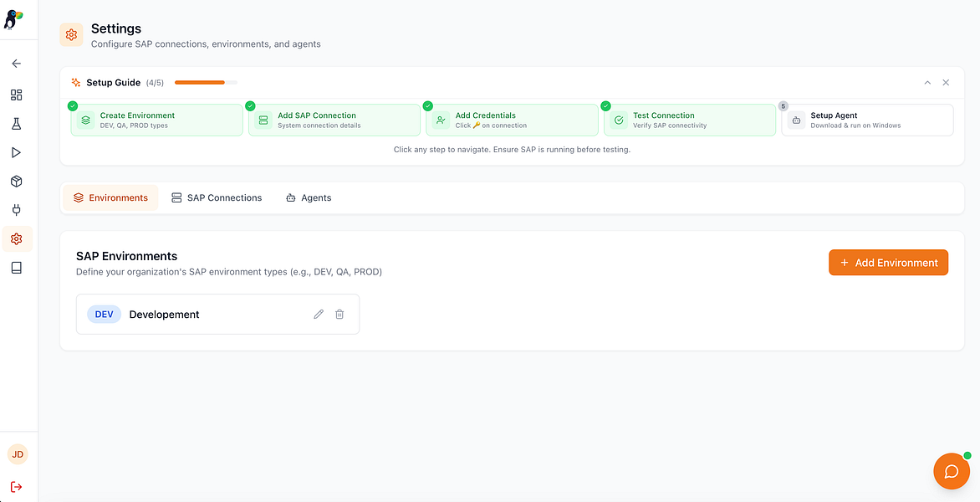Open the Add Credentials setup step
980x502 pixels.
point(512,120)
